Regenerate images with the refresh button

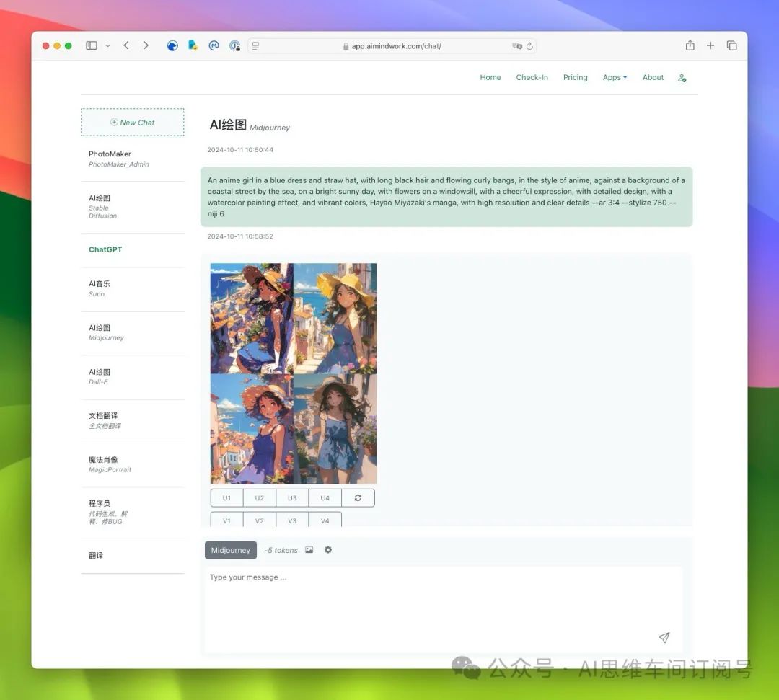(x=358, y=498)
